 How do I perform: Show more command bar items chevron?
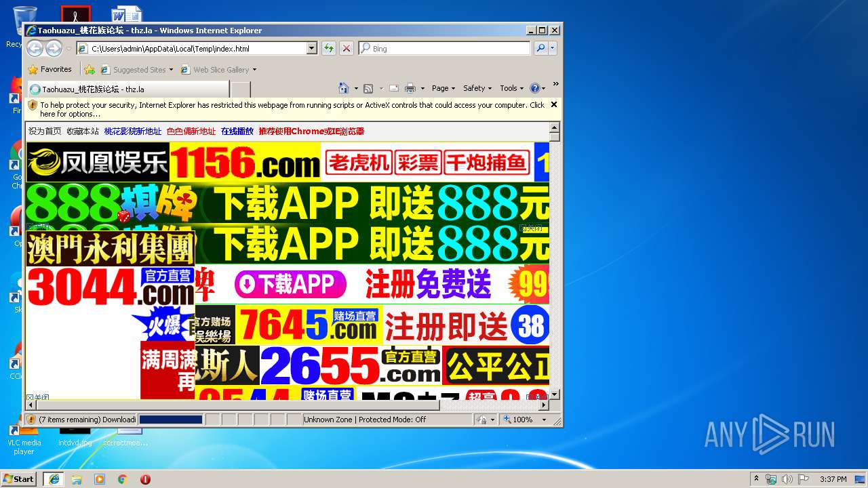pos(555,85)
